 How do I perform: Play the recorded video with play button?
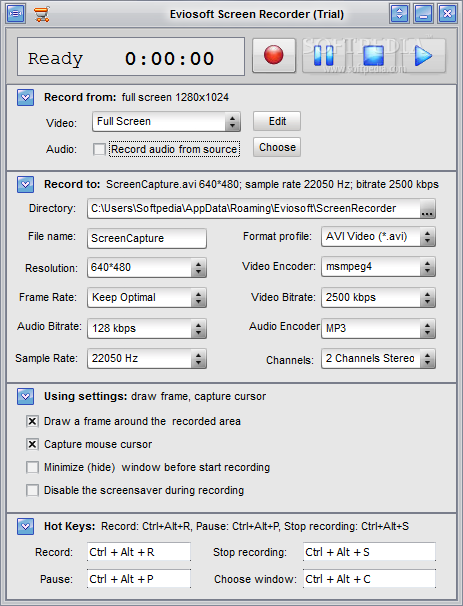pos(424,55)
